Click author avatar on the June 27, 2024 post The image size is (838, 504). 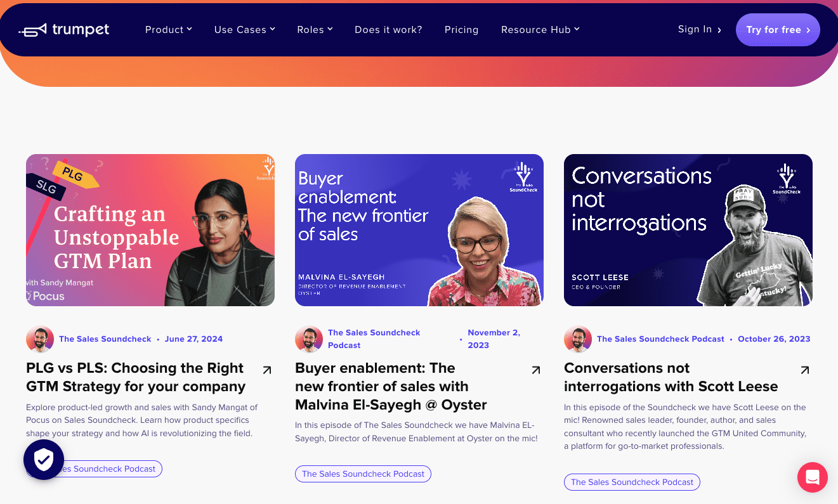40,339
